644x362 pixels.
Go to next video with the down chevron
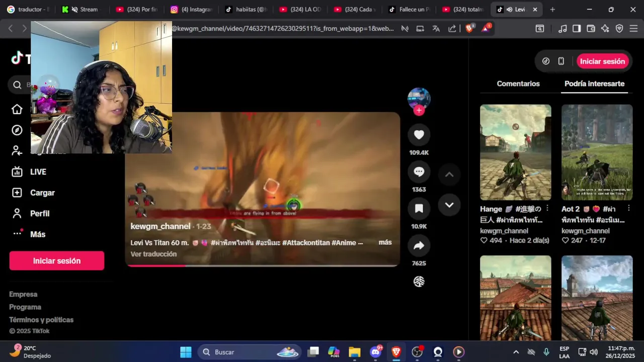(449, 205)
